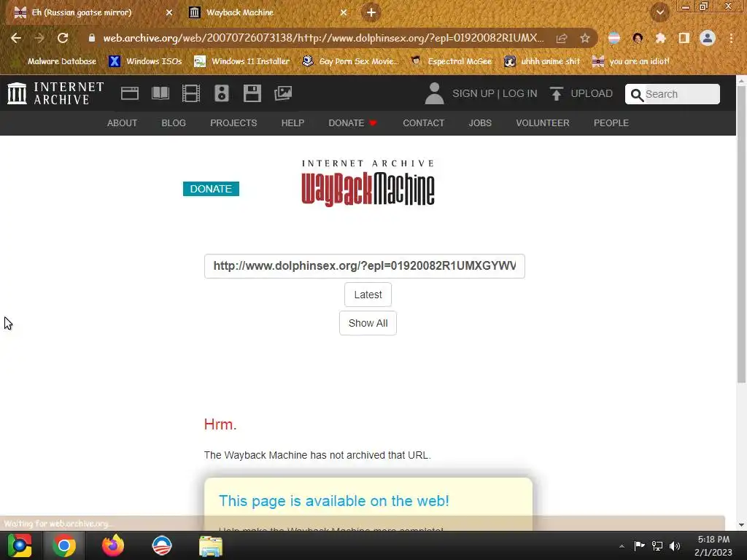Open File Explorer in the taskbar

211,545
